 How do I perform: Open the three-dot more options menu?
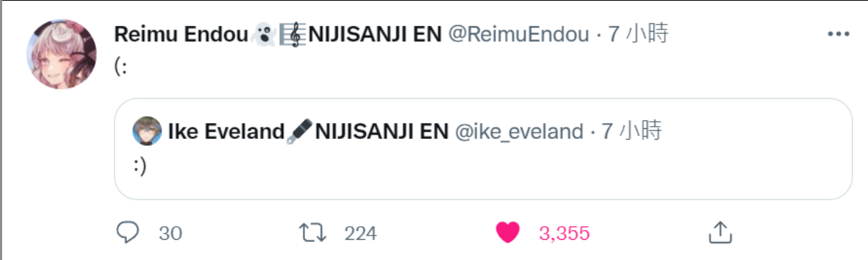838,35
